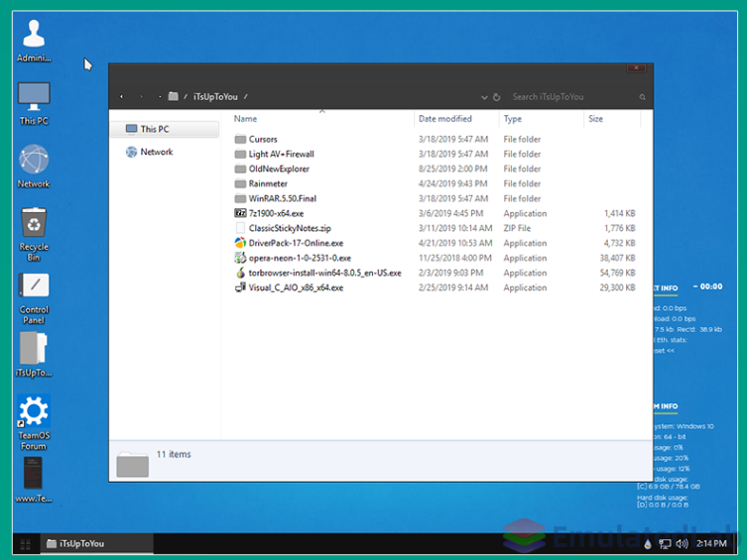Open the network icon in system tray
The width and height of the screenshot is (747, 560).
click(665, 544)
